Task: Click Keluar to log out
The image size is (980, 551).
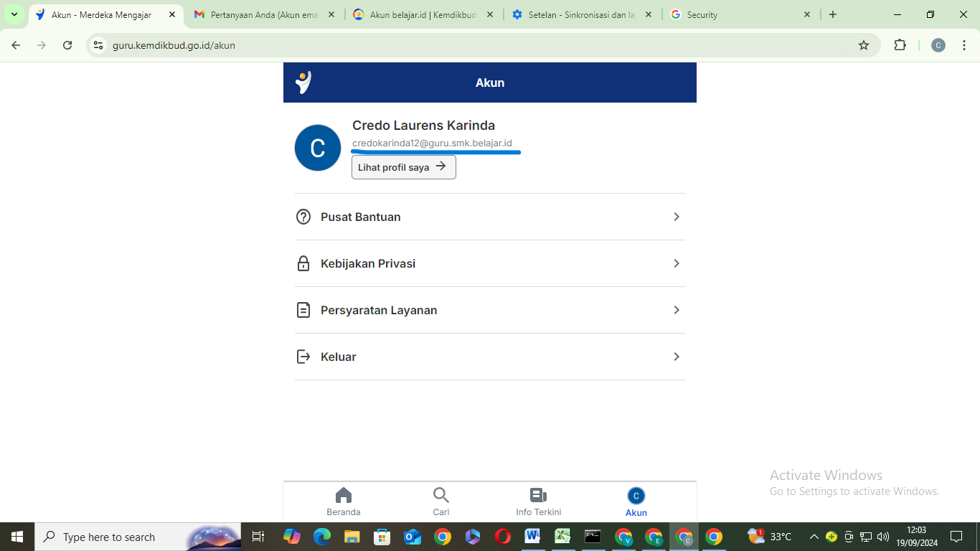Action: (339, 357)
